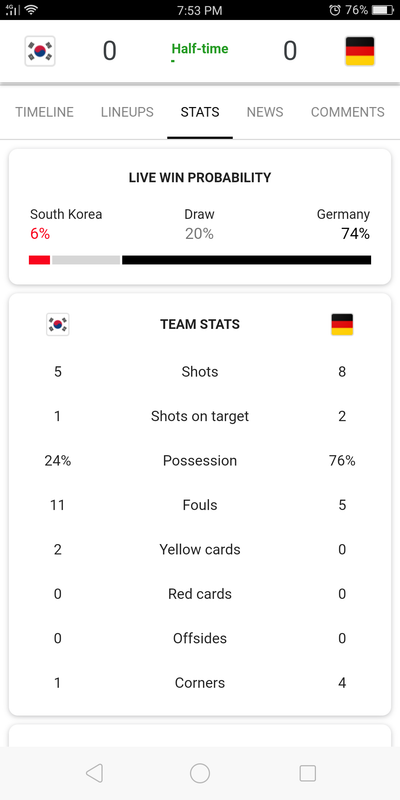Tap the Possession stat row label
Image resolution: width=400 pixels, height=800 pixels.
tap(200, 461)
